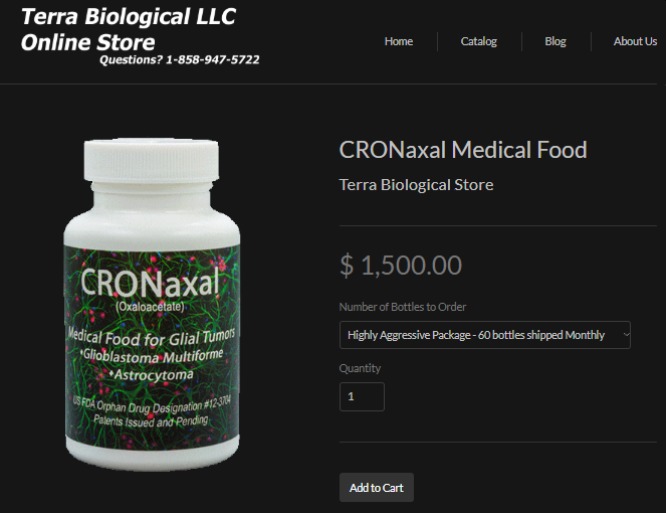Visit the About Us page
This screenshot has width=666, height=513.
point(635,41)
